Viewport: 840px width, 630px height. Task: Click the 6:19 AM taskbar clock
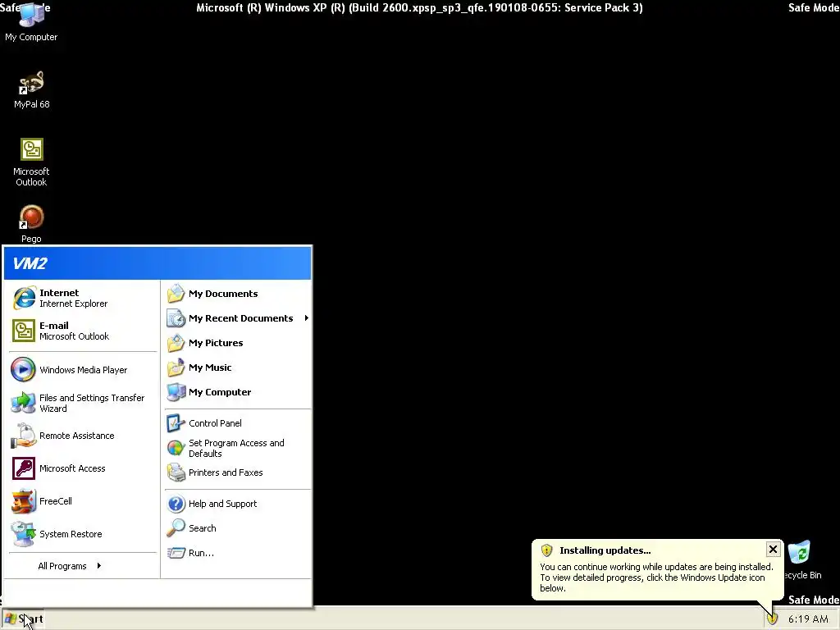pos(808,619)
